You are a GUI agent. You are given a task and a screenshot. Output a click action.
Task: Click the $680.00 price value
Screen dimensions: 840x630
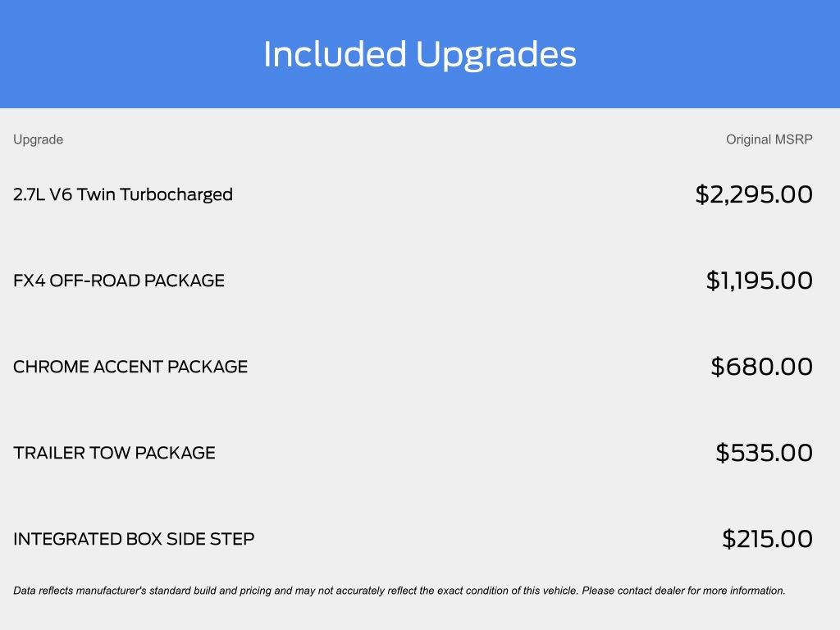[761, 367]
